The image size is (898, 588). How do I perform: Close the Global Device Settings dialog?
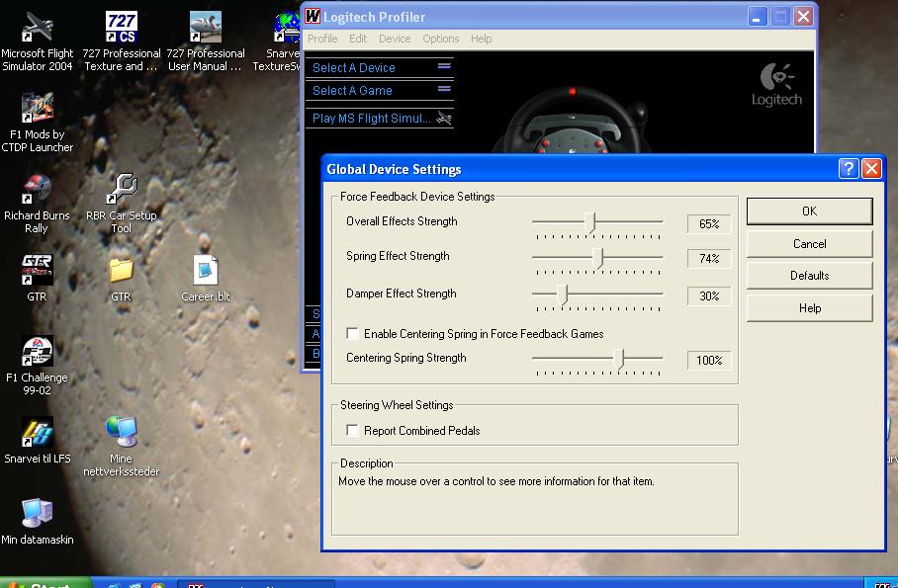(x=871, y=169)
